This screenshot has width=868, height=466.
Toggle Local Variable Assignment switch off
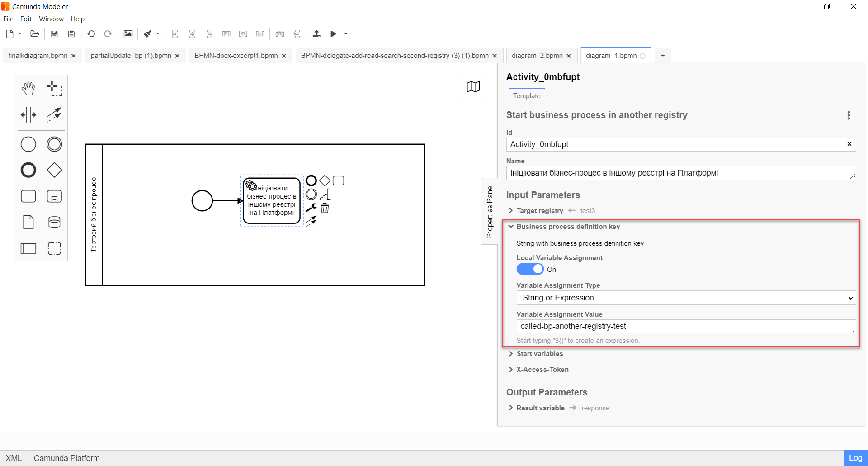[530, 269]
